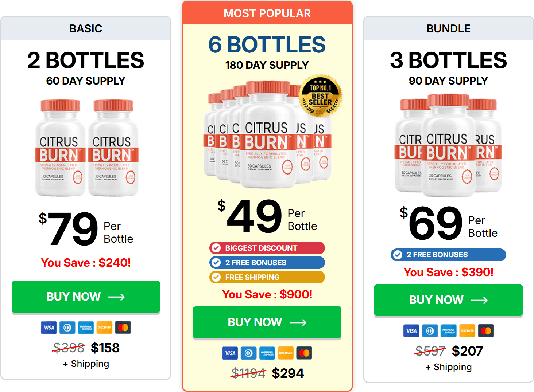This screenshot has height=392, width=534.
Task: Select the American Express icon under the Bundle plan
Action: [x=448, y=331]
